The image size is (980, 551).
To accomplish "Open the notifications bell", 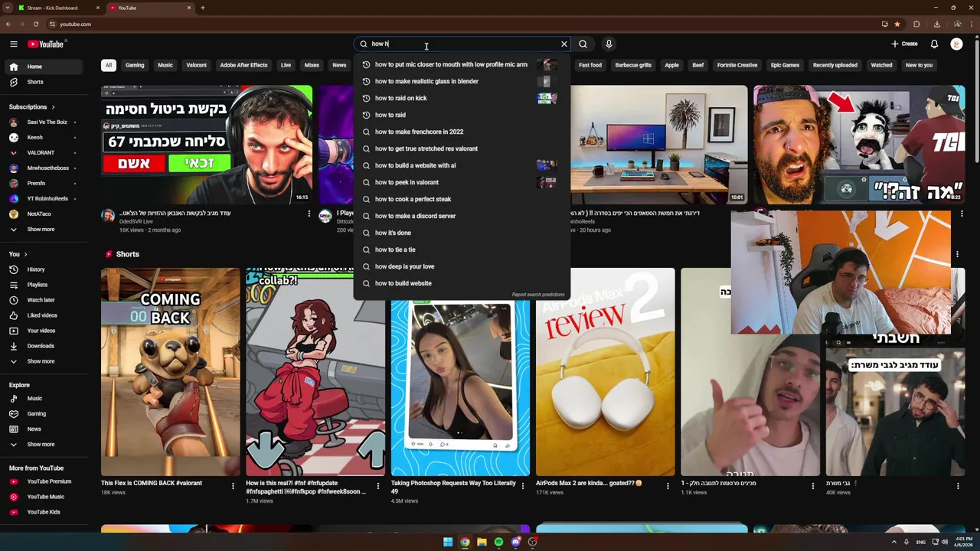I will point(934,44).
